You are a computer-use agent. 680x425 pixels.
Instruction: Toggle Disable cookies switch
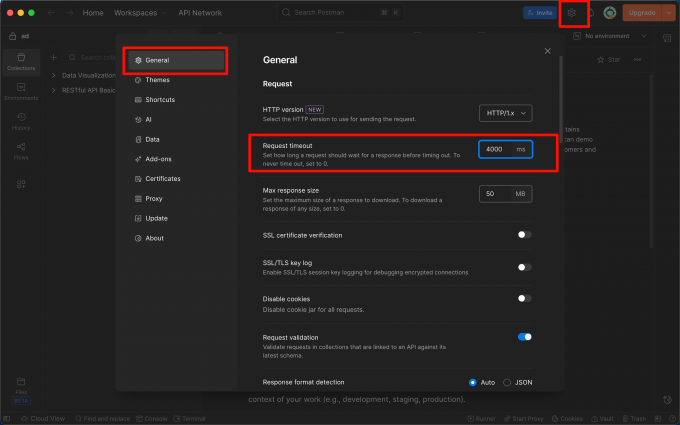(x=524, y=298)
